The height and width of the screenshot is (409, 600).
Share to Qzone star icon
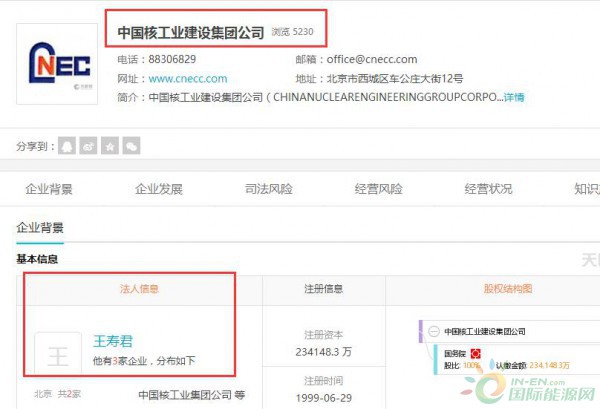point(110,146)
